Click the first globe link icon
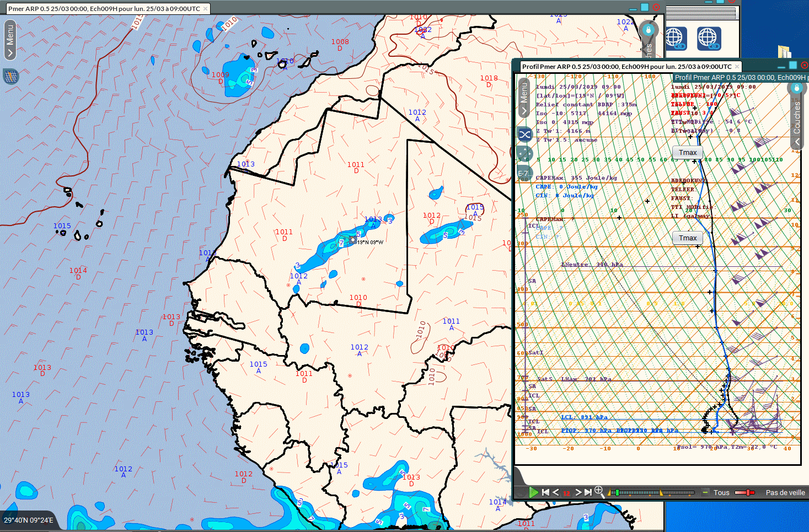This screenshot has width=809, height=532. [676, 39]
